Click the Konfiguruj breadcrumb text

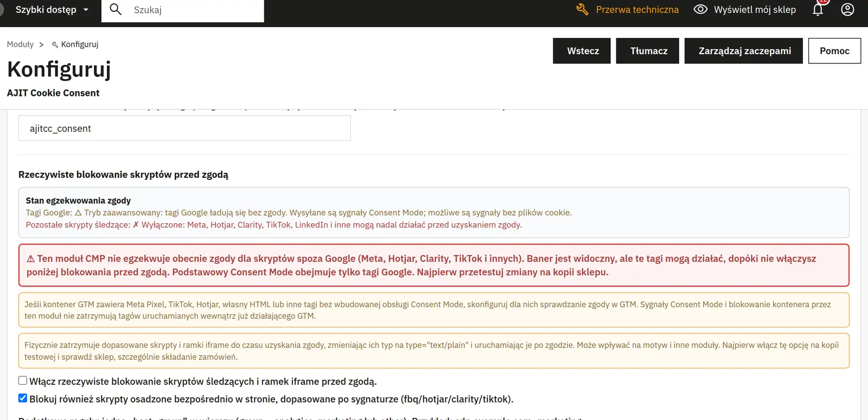(80, 44)
